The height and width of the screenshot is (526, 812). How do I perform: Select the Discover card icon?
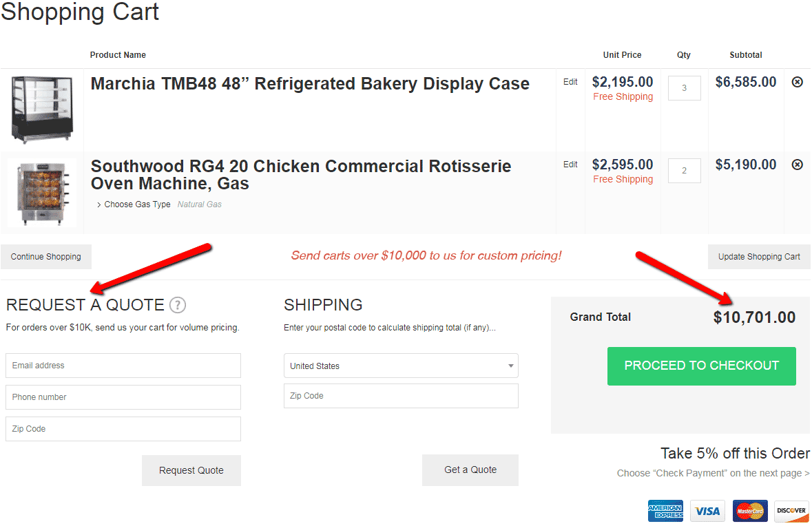pos(791,511)
